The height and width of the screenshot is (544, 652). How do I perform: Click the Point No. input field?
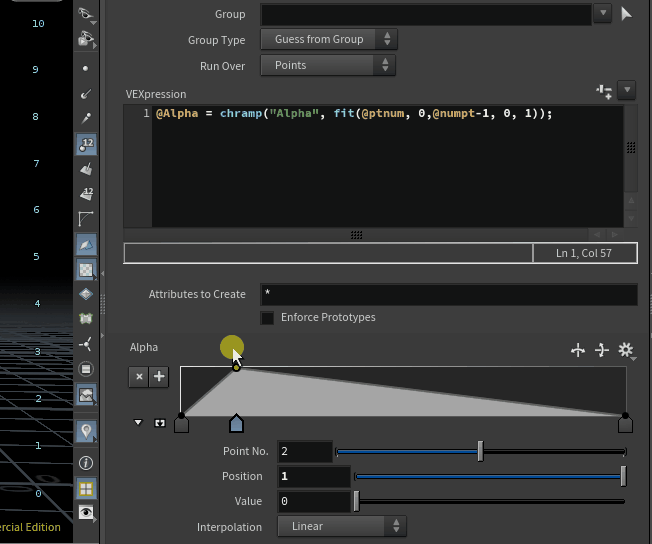[x=305, y=452]
